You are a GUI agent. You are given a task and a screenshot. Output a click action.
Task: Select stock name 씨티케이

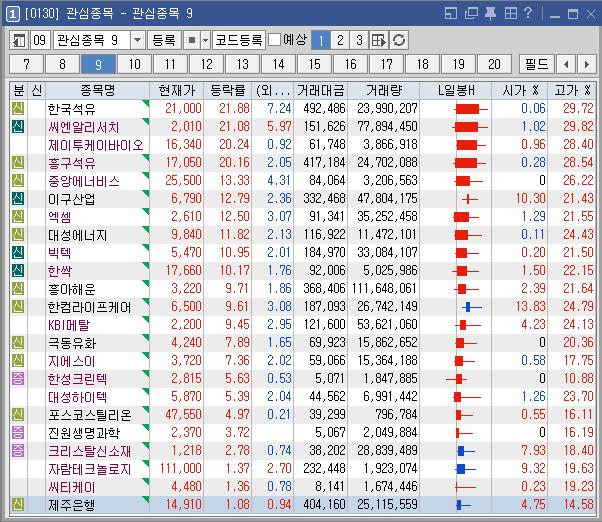pos(71,487)
